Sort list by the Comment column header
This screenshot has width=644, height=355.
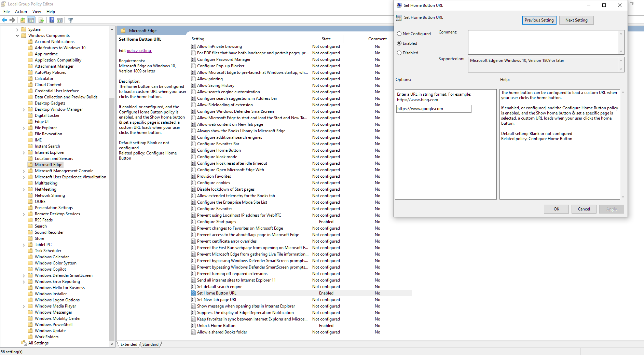click(x=377, y=39)
